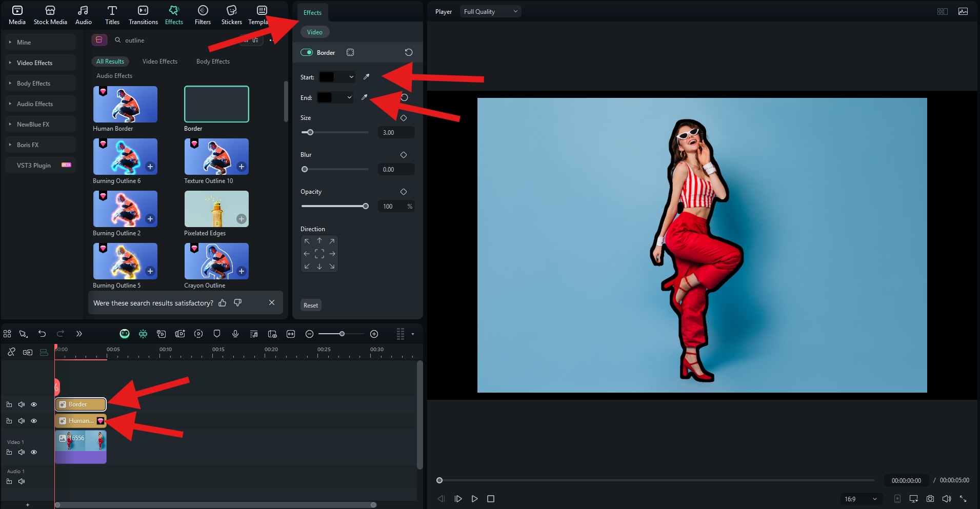
Task: Filter results by Audio Effects
Action: pos(114,76)
